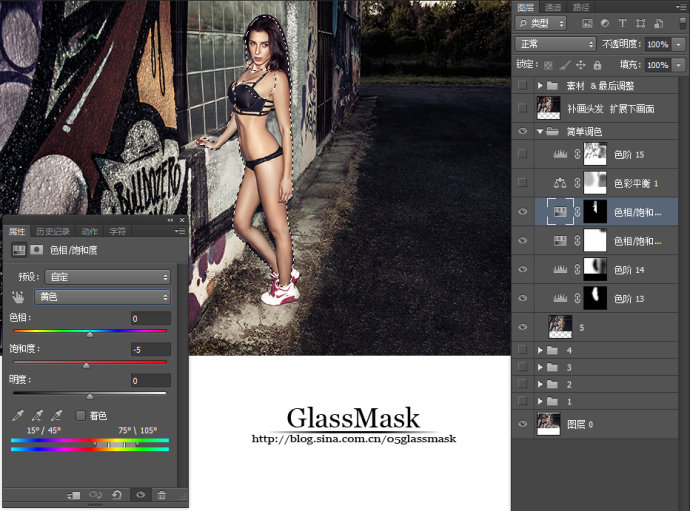Viewport: 690px width, 511px height.
Task: Open the masks view icon in properties
Action: 37,250
